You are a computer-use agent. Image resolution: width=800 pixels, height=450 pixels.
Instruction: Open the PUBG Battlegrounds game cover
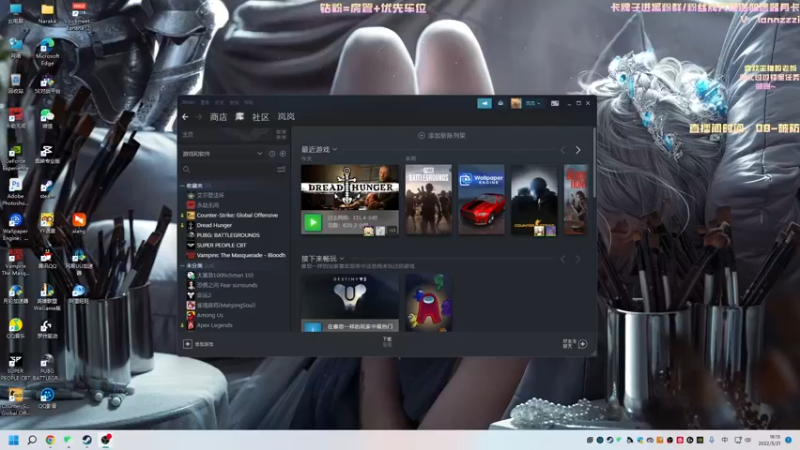click(x=429, y=199)
